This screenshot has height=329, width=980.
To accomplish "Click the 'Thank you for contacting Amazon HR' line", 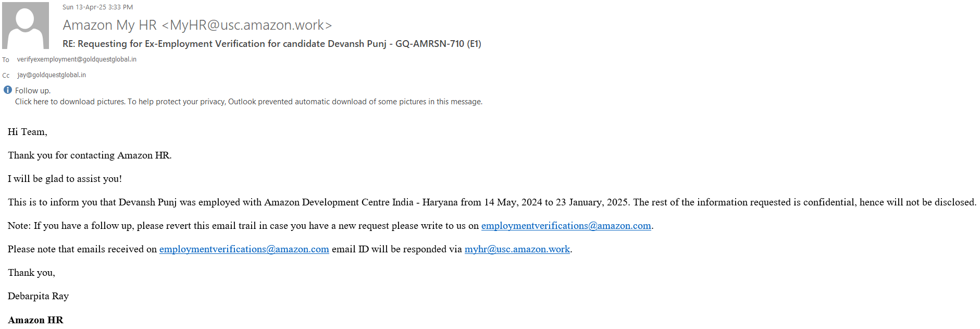I will click(90, 155).
